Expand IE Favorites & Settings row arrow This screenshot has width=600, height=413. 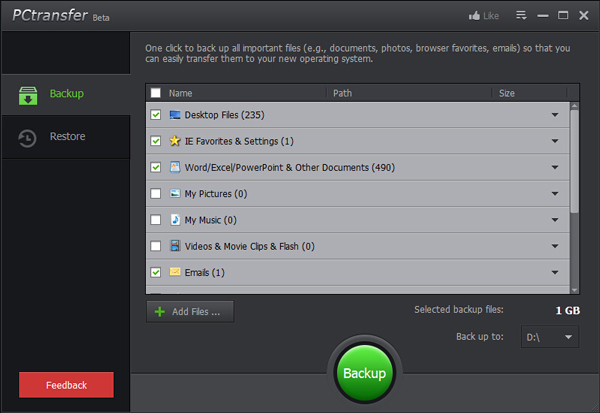click(555, 141)
